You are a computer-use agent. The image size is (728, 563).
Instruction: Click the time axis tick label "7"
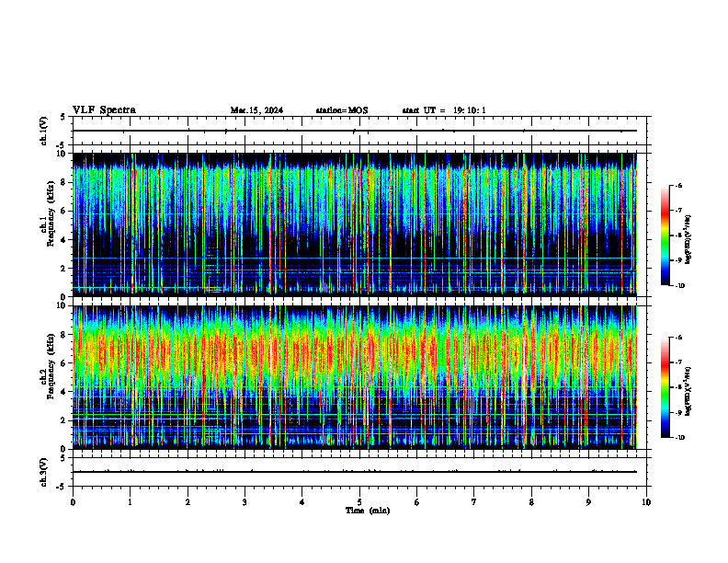coord(474,502)
